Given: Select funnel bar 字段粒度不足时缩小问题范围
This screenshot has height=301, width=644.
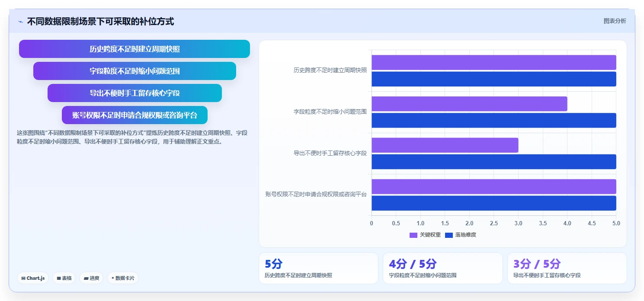Looking at the screenshot, I should pyautogui.click(x=135, y=71).
